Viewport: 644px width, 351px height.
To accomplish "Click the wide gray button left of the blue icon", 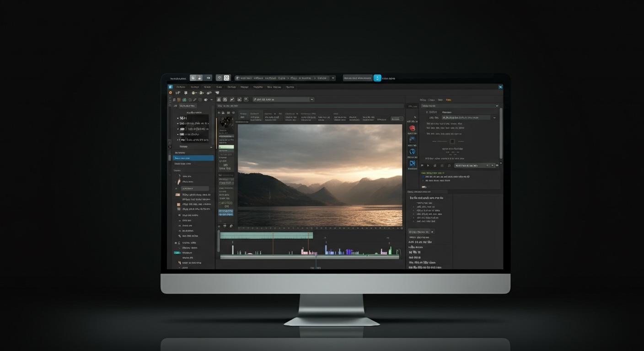I will [358, 78].
